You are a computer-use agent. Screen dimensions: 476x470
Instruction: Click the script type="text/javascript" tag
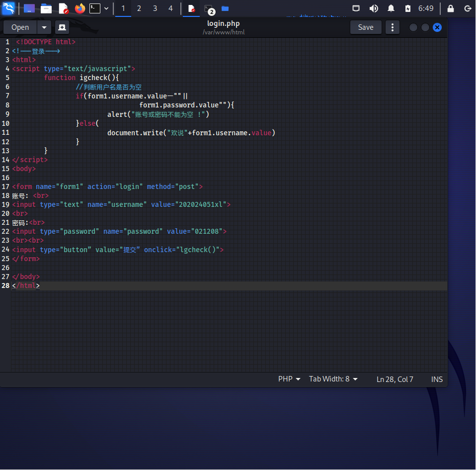click(74, 69)
